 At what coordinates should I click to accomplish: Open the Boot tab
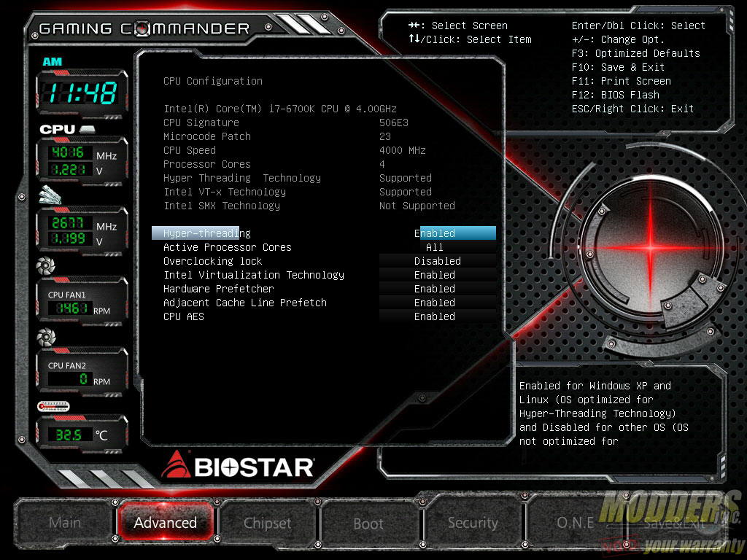point(368,524)
